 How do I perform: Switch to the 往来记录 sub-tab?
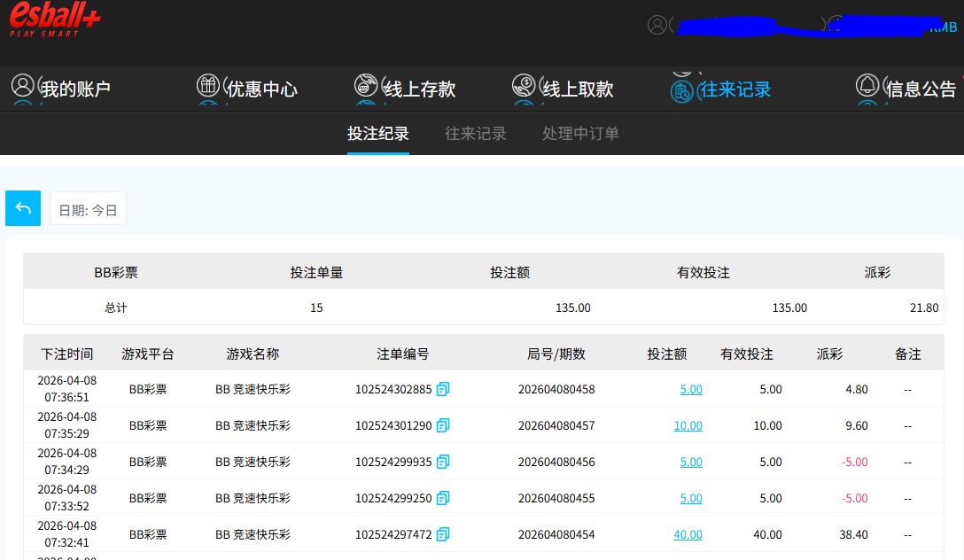(476, 134)
